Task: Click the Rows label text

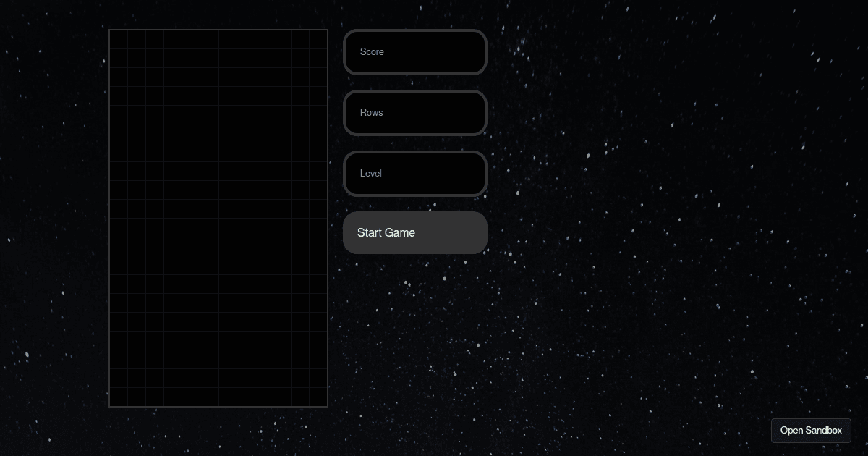Action: [x=371, y=112]
